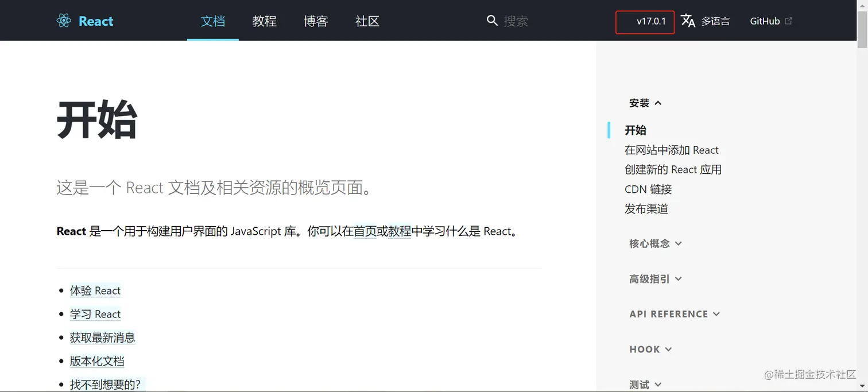Click the search magnifier icon
The width and height of the screenshot is (868, 392).
coord(492,21)
